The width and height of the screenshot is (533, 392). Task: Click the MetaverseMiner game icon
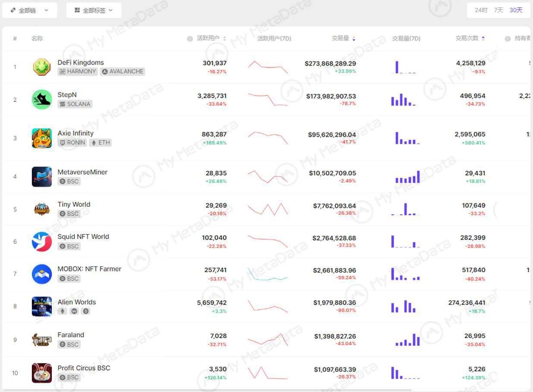coord(42,177)
